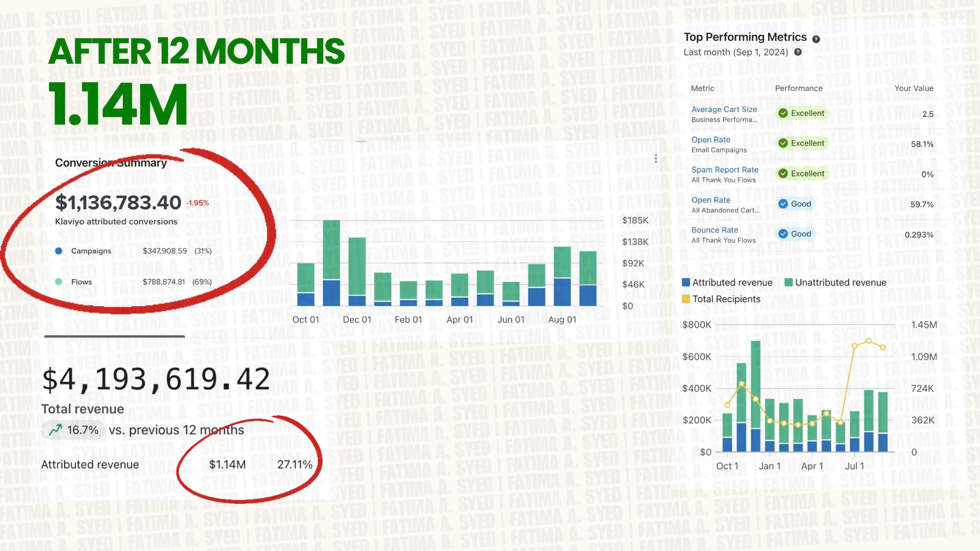Toggle the Unattributed revenue legend swatch
The image size is (980, 551).
(789, 282)
